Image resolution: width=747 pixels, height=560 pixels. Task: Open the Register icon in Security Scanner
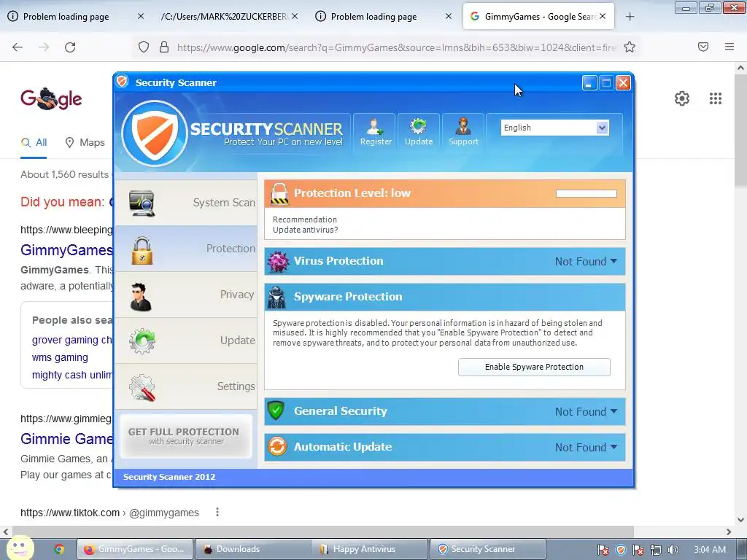coord(376,132)
